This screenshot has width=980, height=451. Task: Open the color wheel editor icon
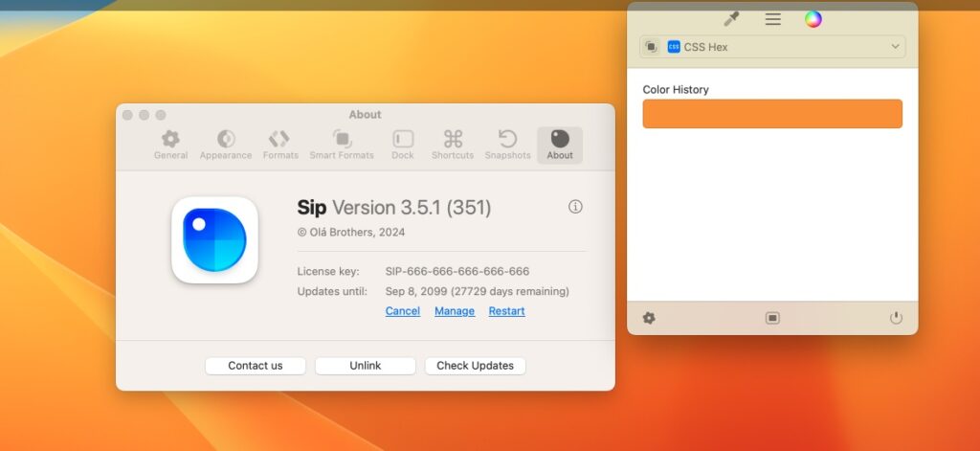coord(813,19)
